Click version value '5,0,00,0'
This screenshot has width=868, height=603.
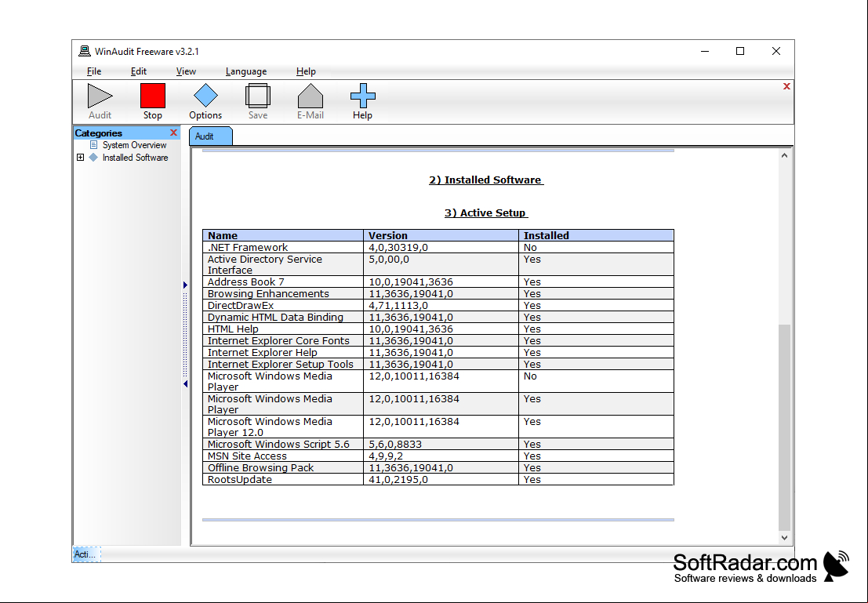click(x=389, y=259)
